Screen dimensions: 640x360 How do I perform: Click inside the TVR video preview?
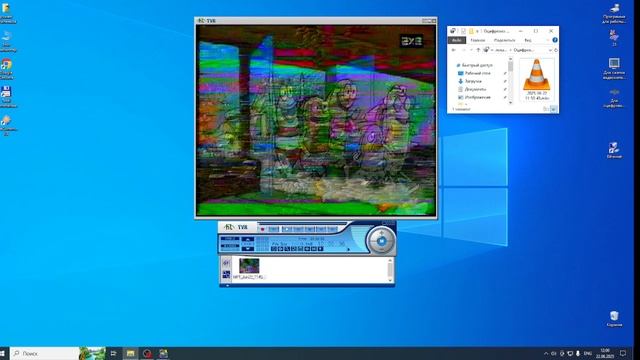(316, 120)
